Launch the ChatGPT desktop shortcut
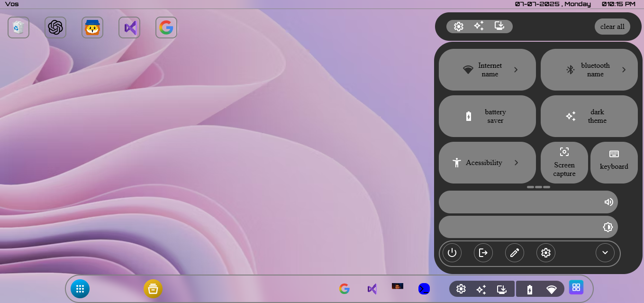 coord(55,28)
